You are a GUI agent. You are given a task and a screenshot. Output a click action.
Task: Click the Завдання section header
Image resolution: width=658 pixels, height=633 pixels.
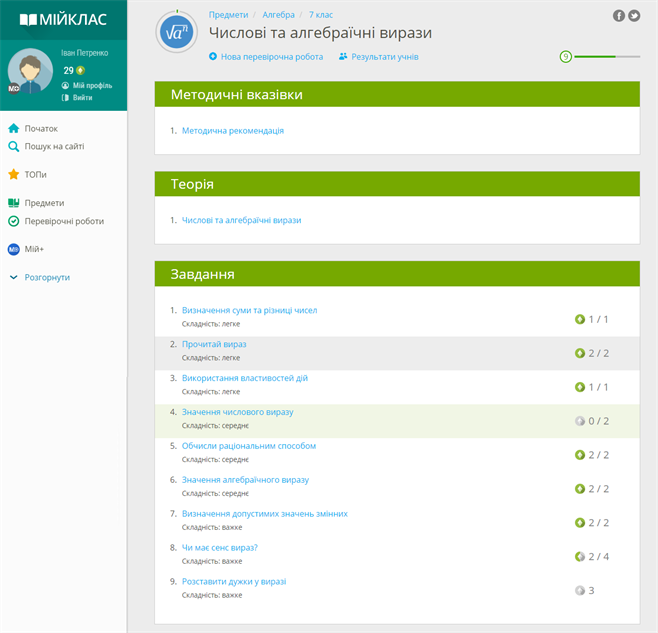coord(397,274)
